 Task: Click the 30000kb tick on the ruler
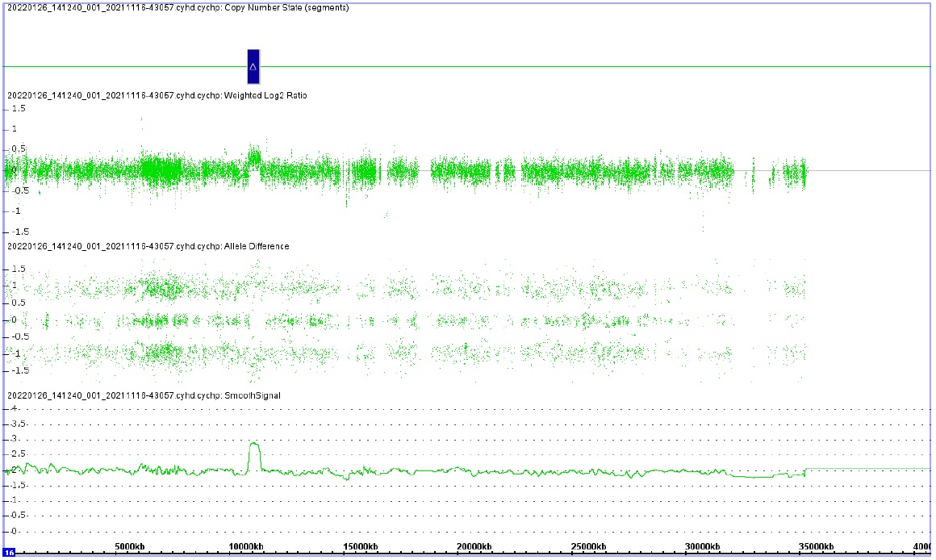pos(702,547)
